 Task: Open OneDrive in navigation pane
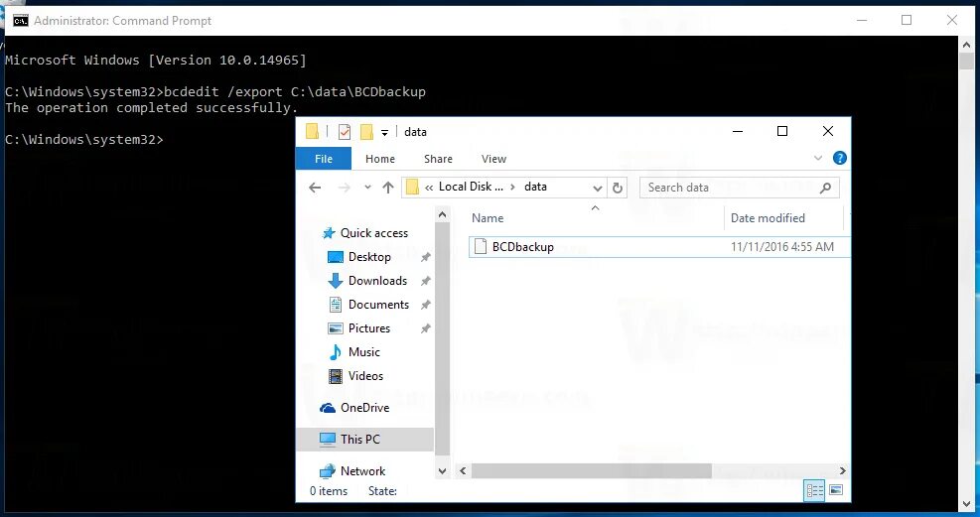tap(355, 408)
